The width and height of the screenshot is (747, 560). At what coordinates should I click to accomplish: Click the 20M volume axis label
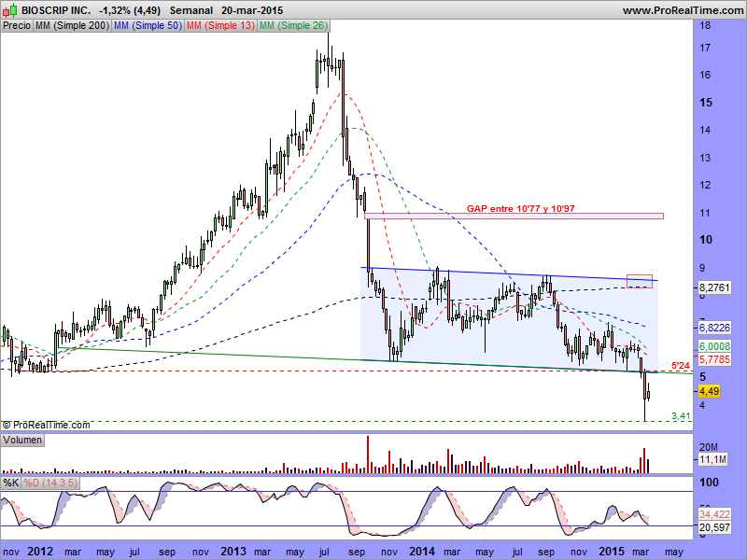[709, 448]
